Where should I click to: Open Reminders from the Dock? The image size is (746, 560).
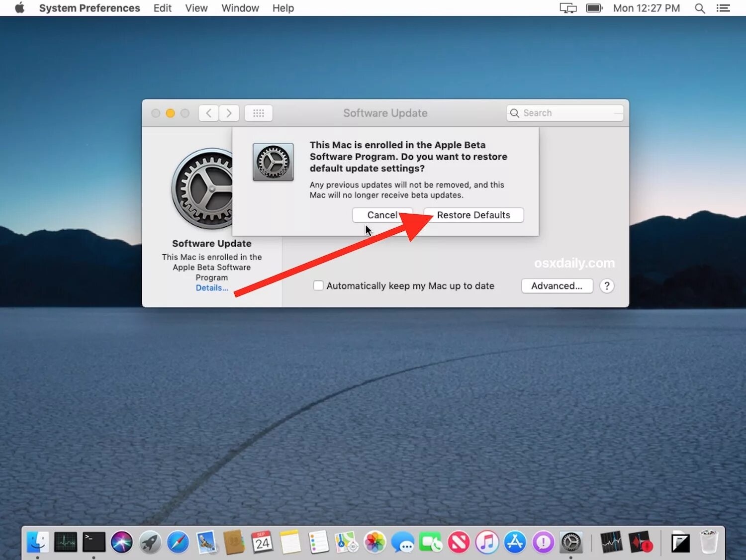[x=318, y=542]
